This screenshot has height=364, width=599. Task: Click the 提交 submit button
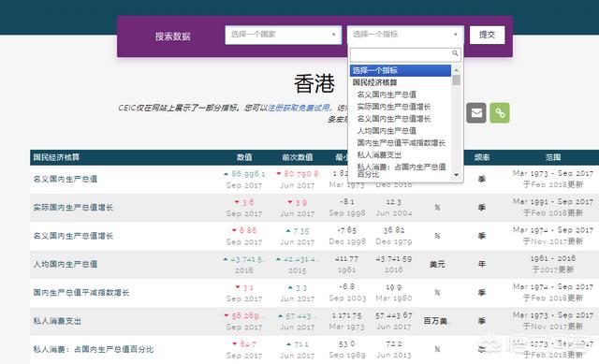487,35
